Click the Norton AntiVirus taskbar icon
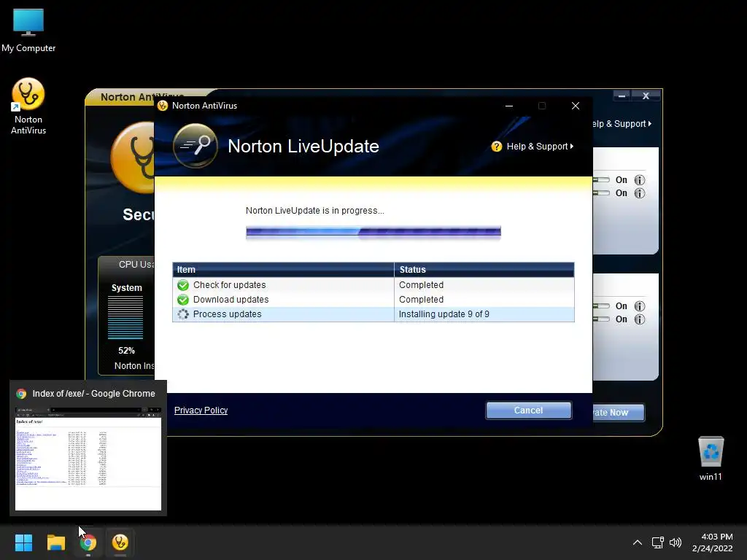The image size is (747, 560). point(120,542)
